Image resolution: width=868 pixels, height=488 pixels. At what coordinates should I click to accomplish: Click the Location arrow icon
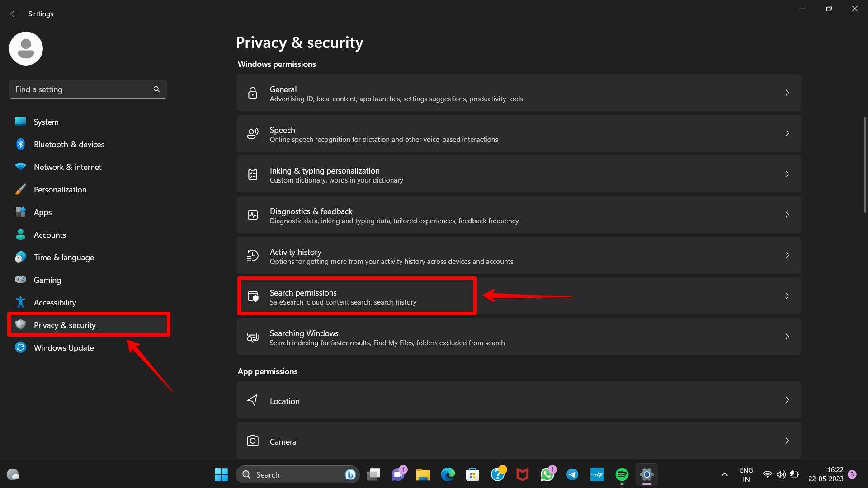252,400
